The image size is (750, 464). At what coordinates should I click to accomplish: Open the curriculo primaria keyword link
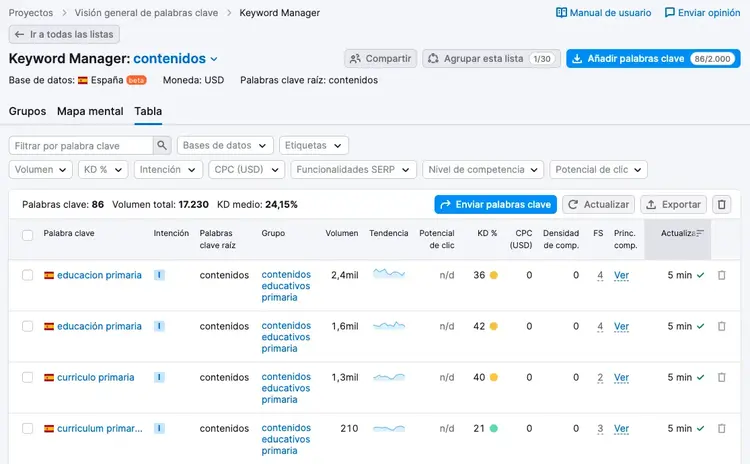(x=96, y=377)
